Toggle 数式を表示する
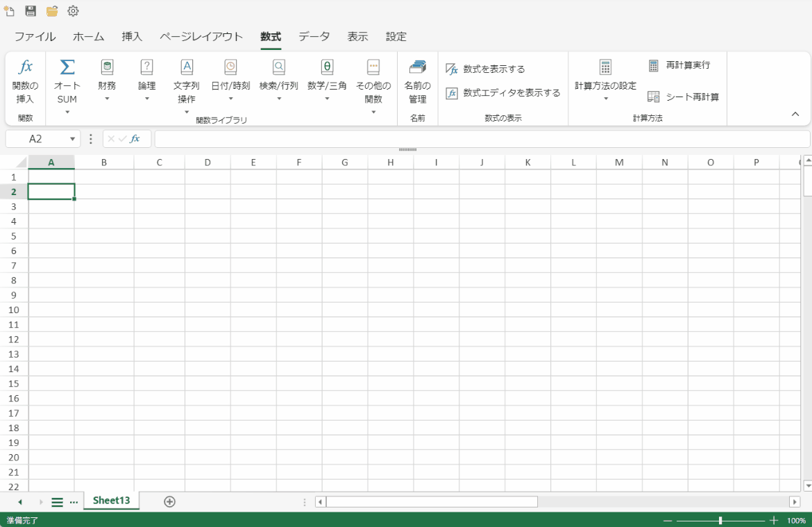Screen dimensions: 812x527 (485, 69)
